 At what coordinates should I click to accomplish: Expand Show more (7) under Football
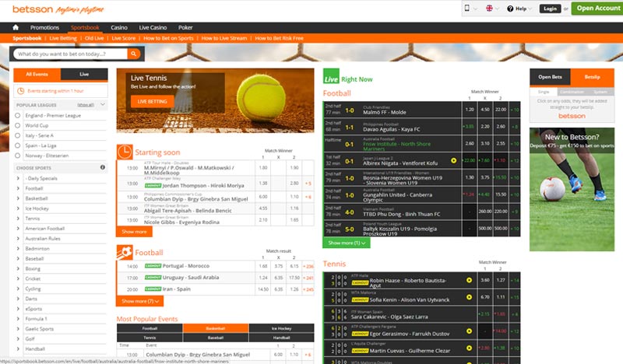(x=140, y=300)
